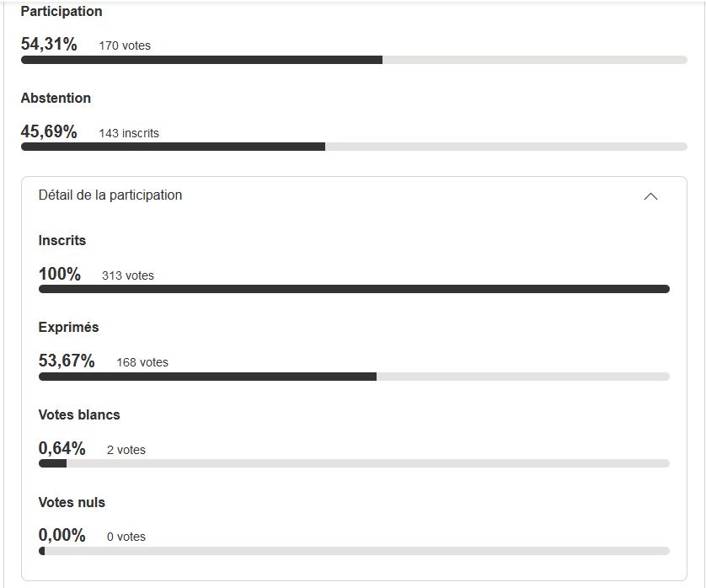Screen dimensions: 706x588
Task: Click the Abstention progress bar
Action: click(x=354, y=147)
